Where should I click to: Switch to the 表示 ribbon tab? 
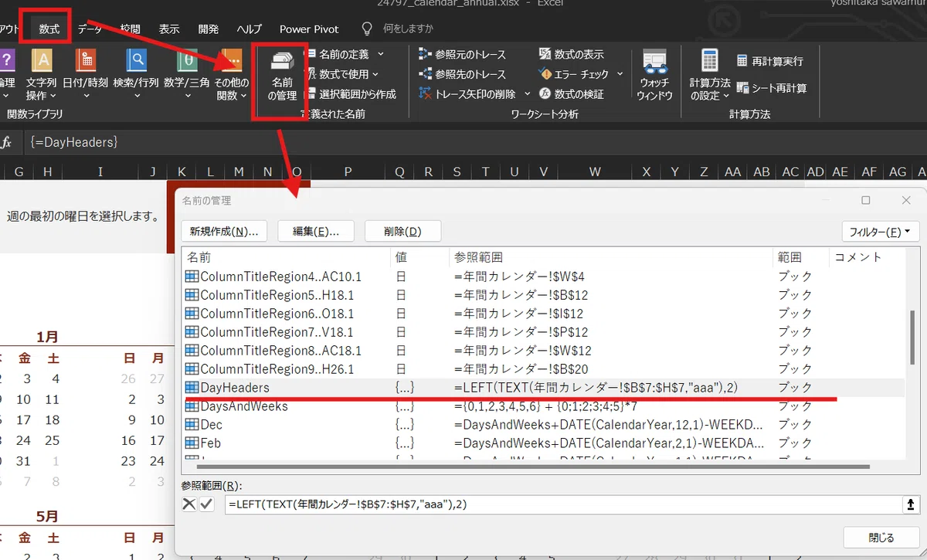click(169, 29)
